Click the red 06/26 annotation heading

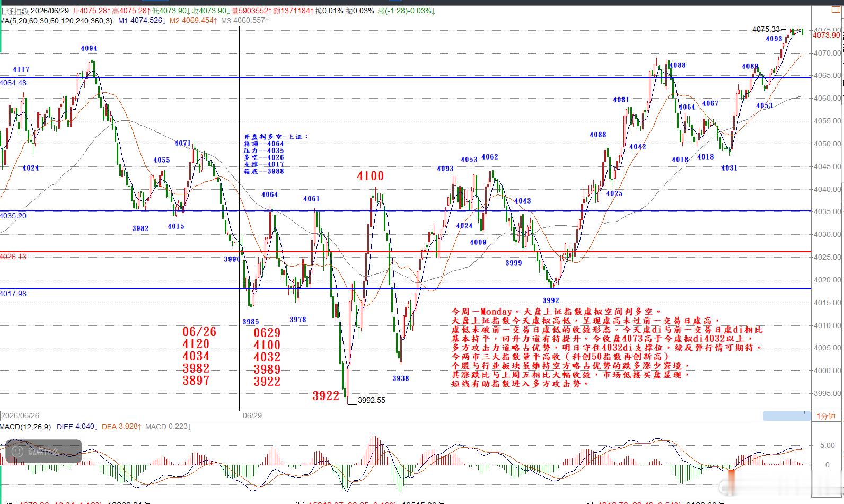(x=199, y=332)
